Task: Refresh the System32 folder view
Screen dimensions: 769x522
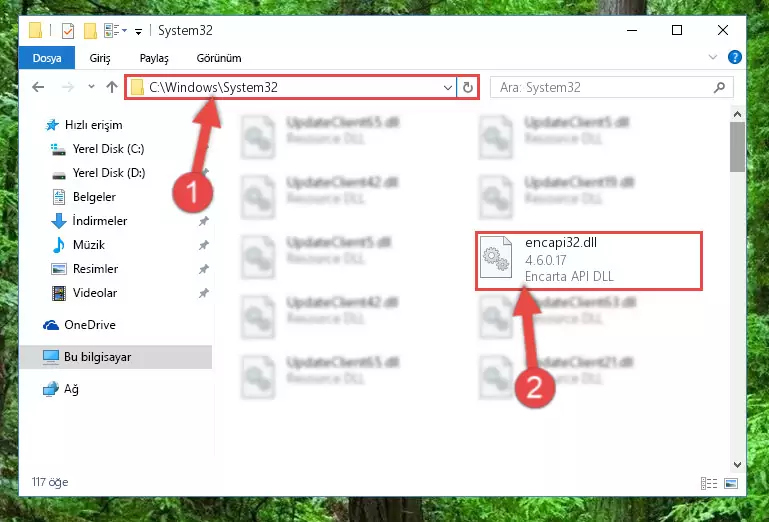Action: tap(468, 88)
